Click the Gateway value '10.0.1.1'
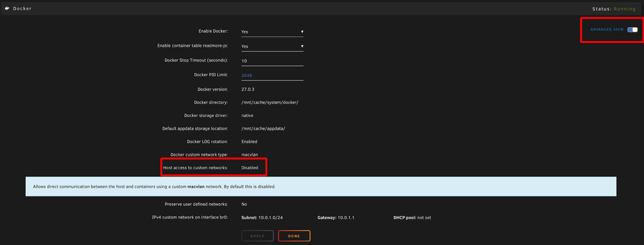The width and height of the screenshot is (644, 245). coord(346,217)
